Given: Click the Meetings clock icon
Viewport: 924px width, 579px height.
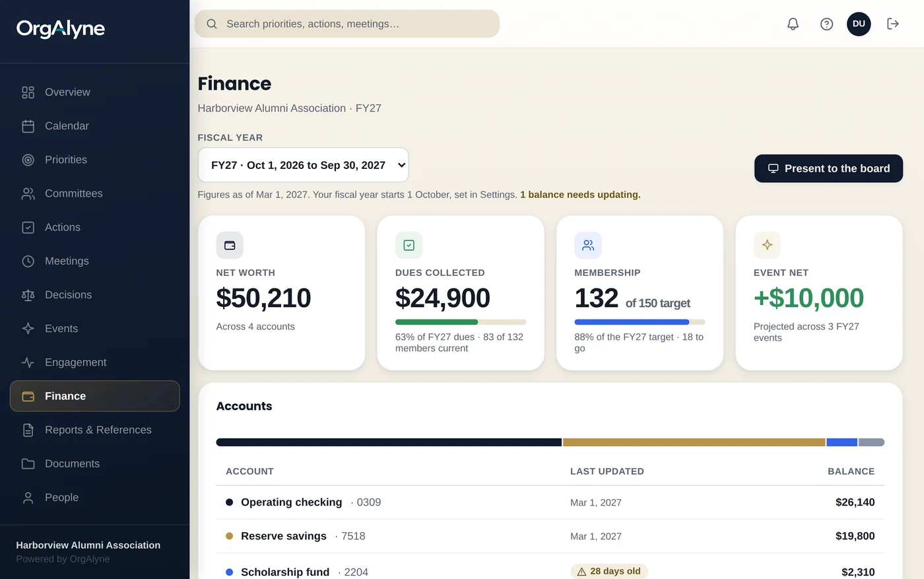Looking at the screenshot, I should (28, 261).
